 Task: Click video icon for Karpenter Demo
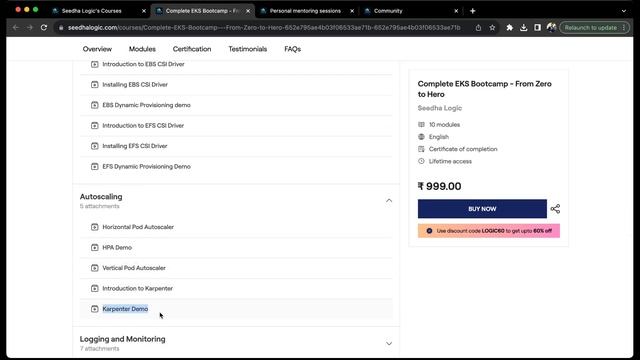coord(95,309)
